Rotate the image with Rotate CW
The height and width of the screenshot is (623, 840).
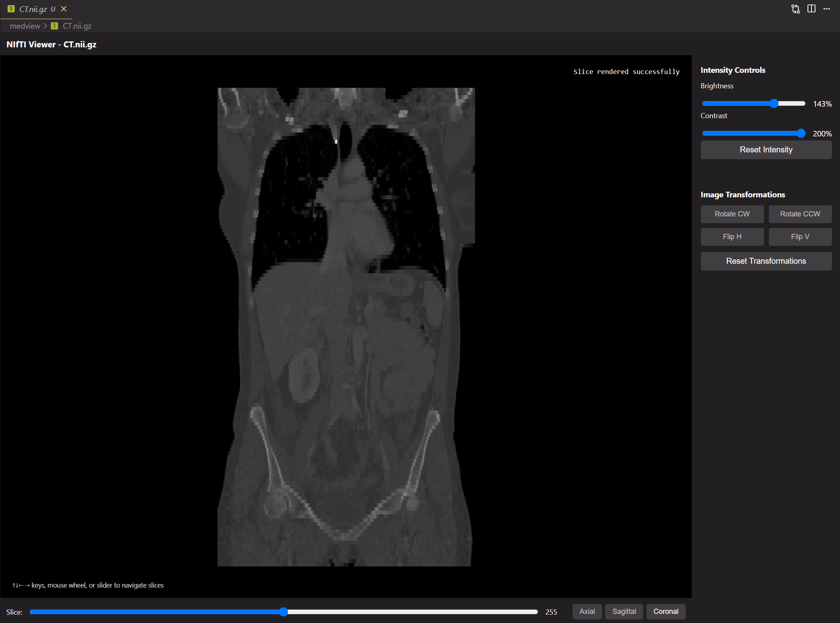point(732,214)
